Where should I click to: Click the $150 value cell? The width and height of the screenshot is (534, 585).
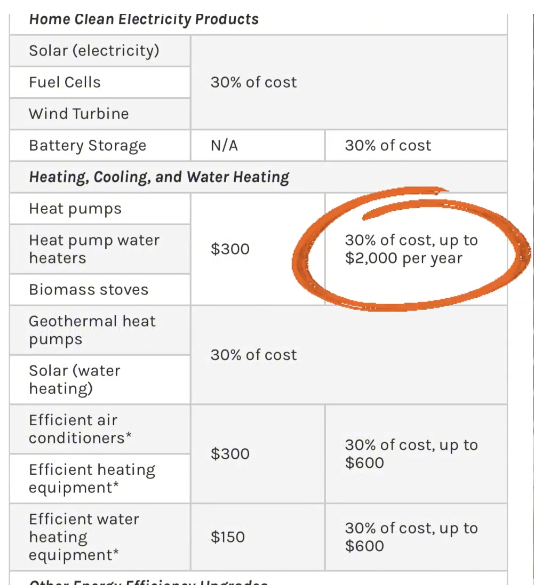click(x=257, y=537)
